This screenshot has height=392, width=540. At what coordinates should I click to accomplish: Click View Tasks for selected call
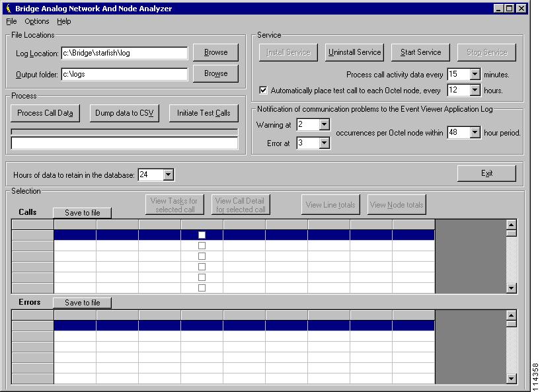click(174, 205)
